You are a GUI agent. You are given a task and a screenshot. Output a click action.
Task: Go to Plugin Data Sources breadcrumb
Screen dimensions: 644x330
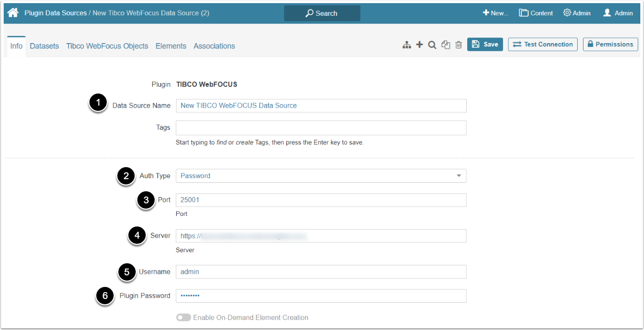56,13
